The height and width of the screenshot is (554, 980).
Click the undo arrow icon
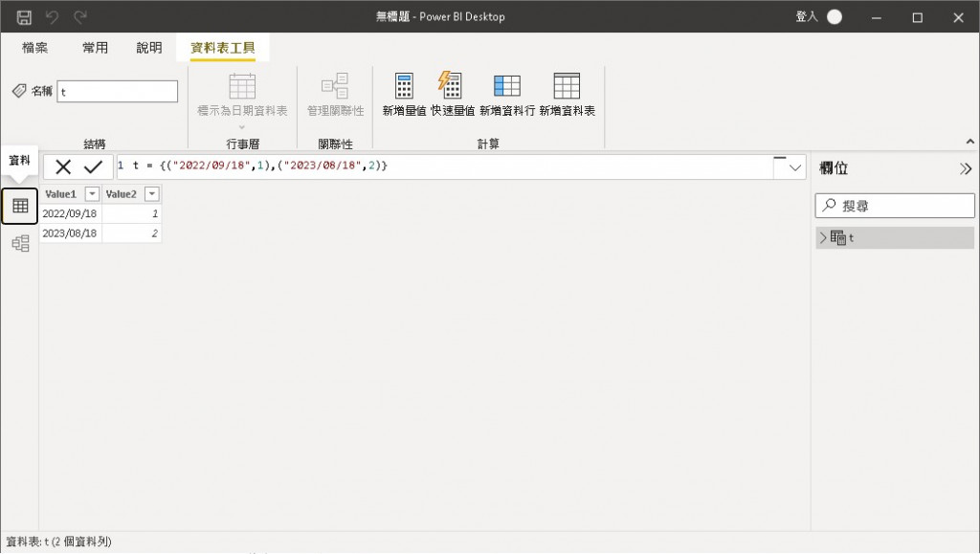[x=53, y=17]
